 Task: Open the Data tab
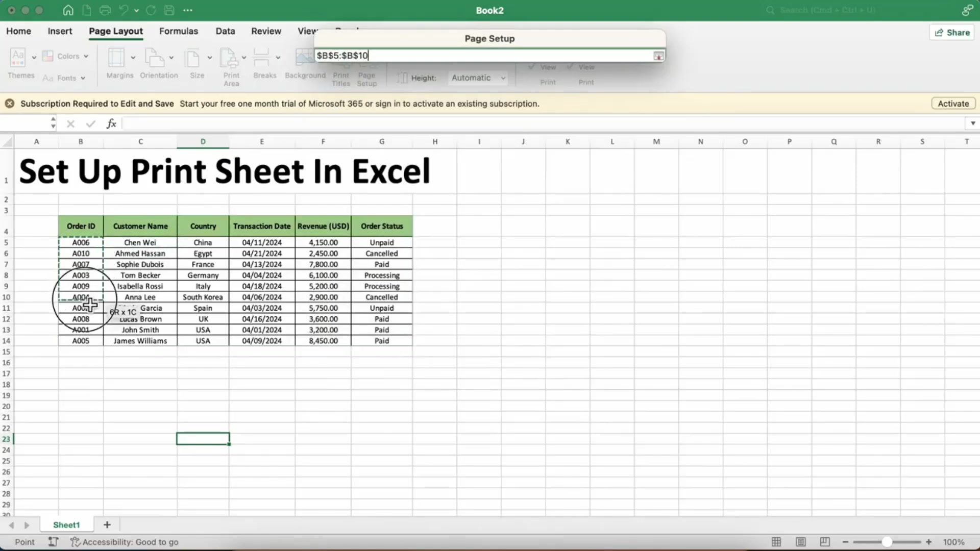point(225,31)
